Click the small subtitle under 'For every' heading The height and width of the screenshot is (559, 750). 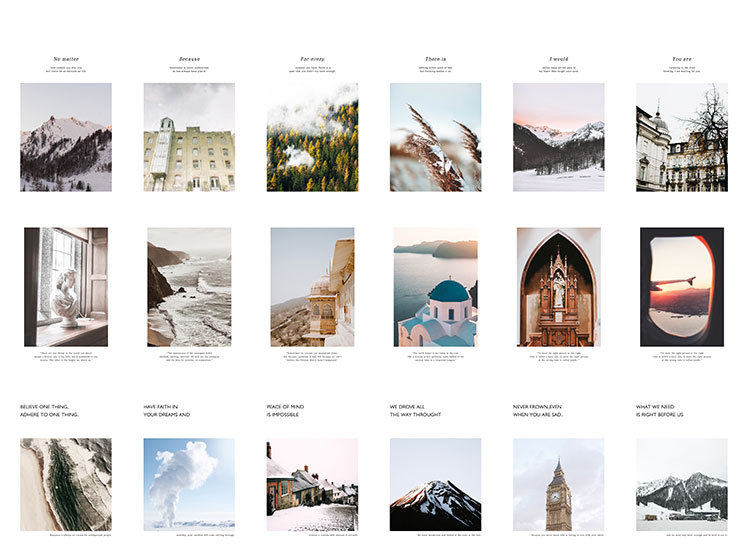(312, 70)
